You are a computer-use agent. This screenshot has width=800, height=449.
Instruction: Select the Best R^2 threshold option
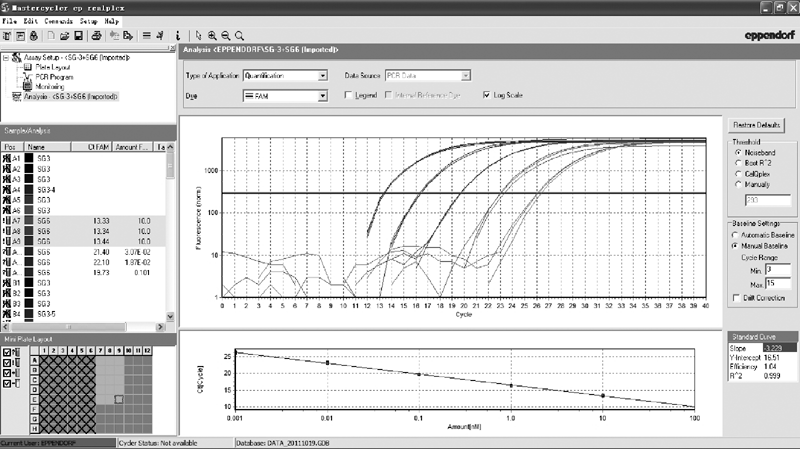coord(738,163)
